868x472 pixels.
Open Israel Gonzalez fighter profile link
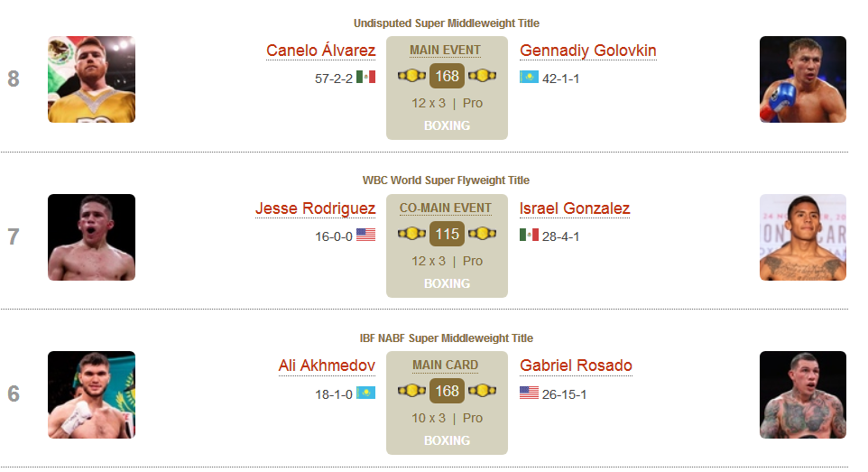(575, 208)
